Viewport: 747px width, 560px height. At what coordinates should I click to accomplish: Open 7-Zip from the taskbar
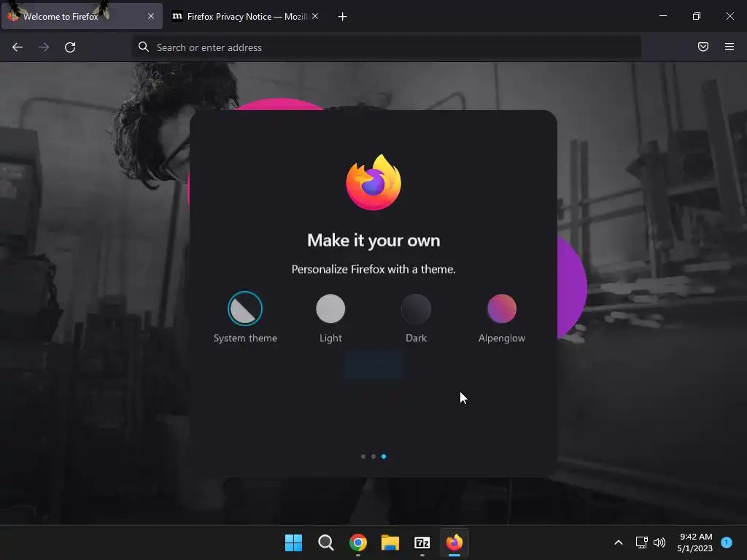[422, 542]
